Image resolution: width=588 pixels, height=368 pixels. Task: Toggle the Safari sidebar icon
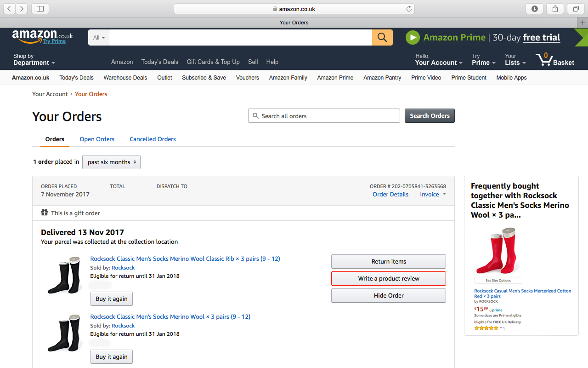(40, 9)
